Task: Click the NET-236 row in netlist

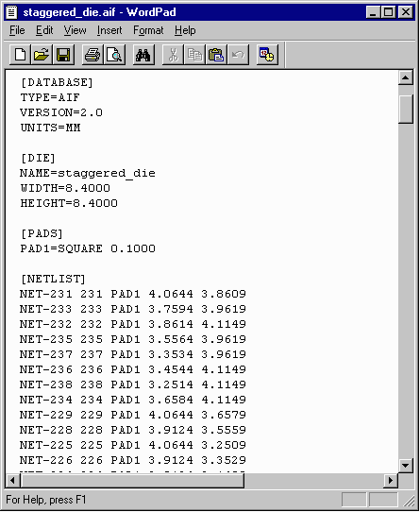Action: 133,369
